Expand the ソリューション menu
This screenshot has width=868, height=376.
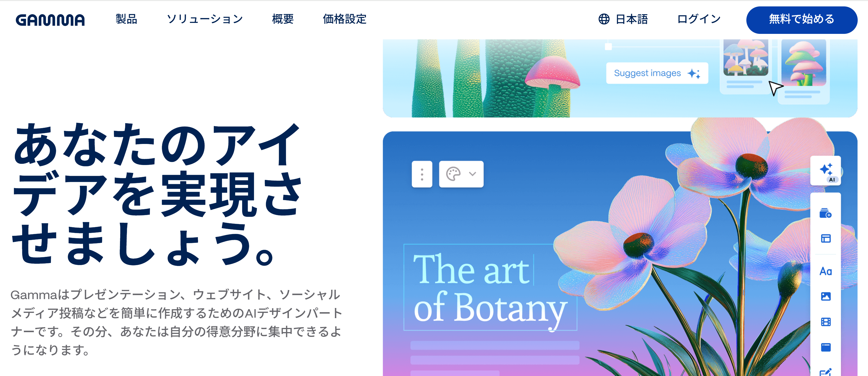tap(205, 19)
